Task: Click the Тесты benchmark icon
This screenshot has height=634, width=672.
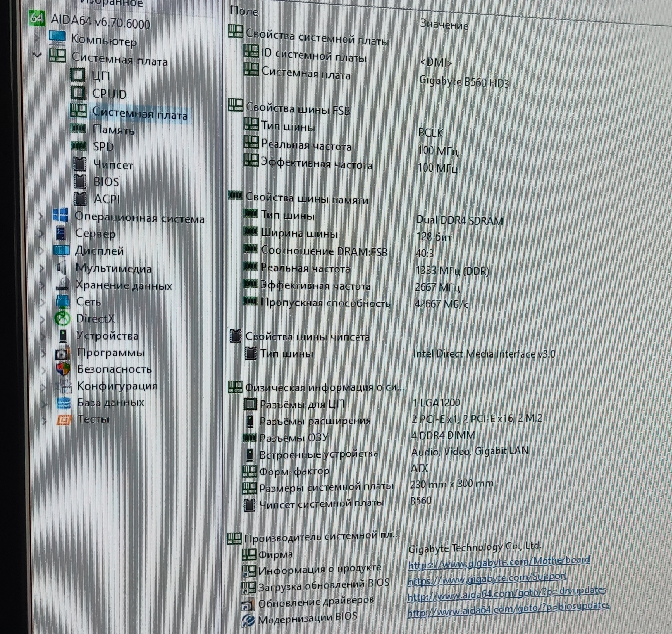Action: tap(64, 419)
